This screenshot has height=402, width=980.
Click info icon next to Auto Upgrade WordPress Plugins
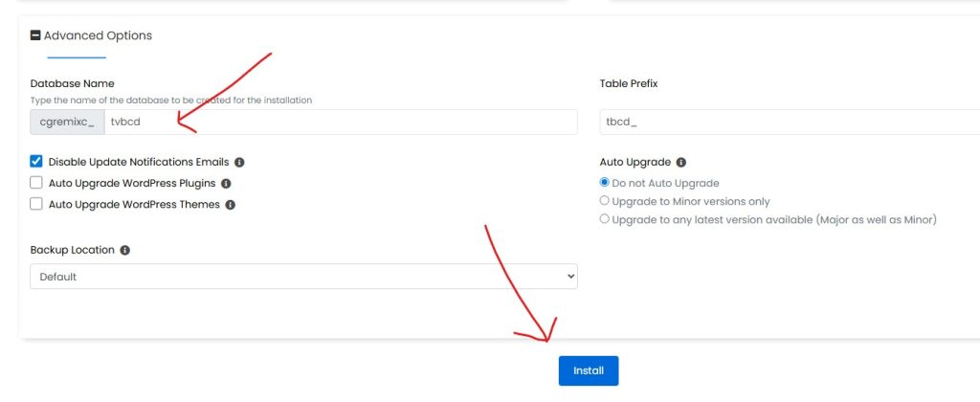point(226,184)
